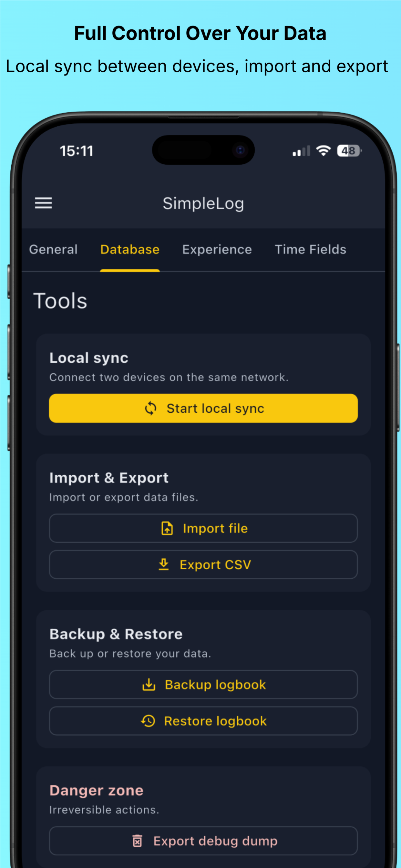401x868 pixels.
Task: Switch to the General tab
Action: 53,249
